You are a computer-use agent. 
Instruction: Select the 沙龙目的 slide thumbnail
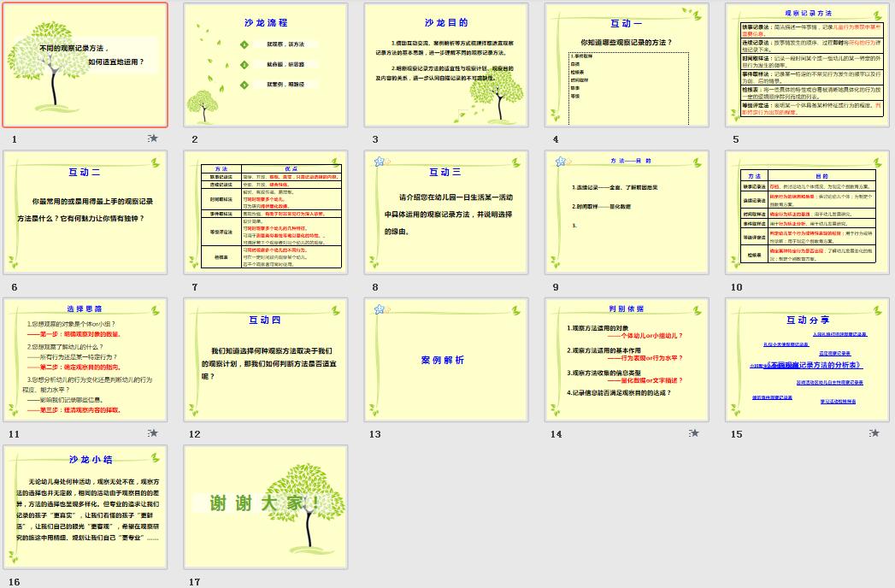445,65
